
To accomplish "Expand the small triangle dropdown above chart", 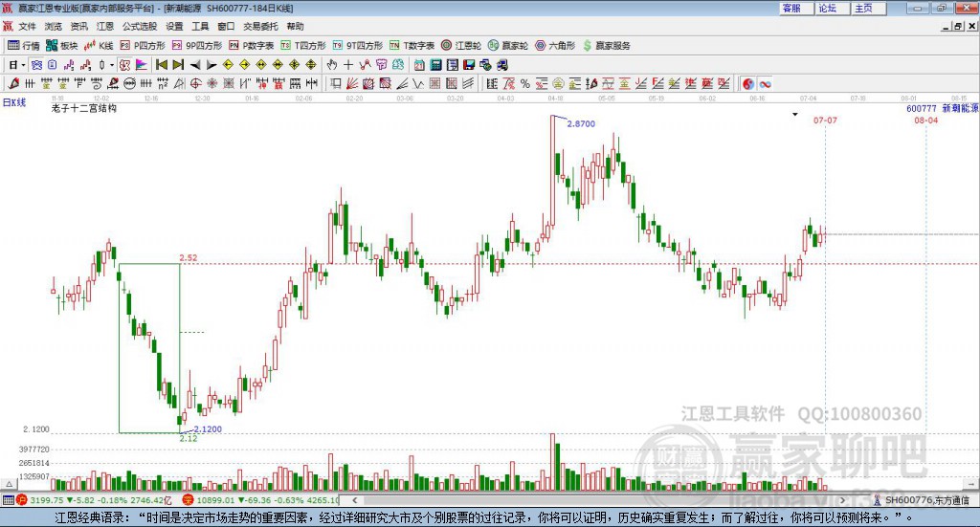I will (794, 115).
